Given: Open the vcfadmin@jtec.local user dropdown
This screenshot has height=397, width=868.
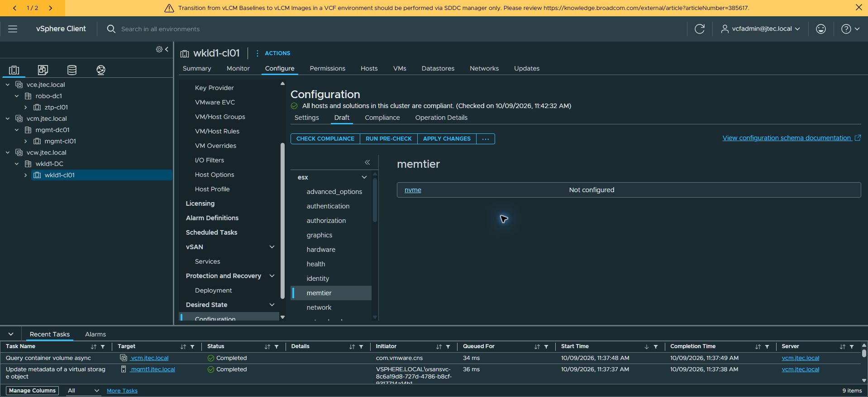Looking at the screenshot, I should pyautogui.click(x=761, y=29).
